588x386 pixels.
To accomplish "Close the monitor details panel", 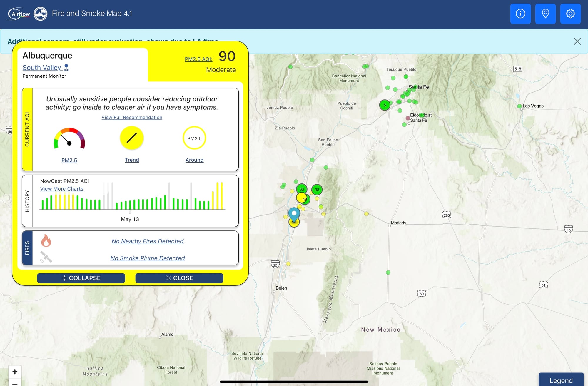I will click(179, 278).
